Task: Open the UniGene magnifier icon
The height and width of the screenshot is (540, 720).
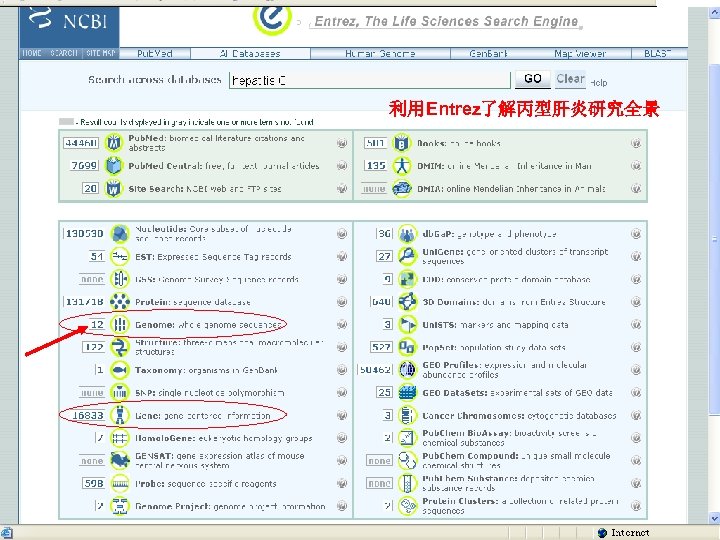Action: coord(407,256)
